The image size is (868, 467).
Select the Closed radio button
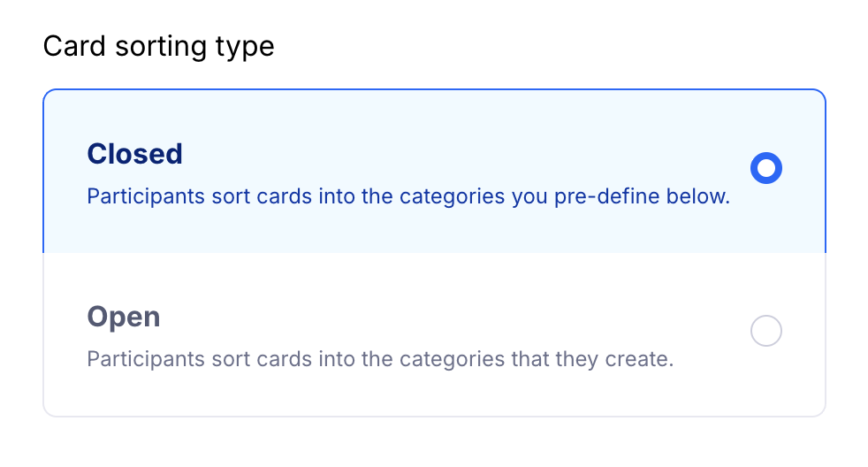(765, 168)
